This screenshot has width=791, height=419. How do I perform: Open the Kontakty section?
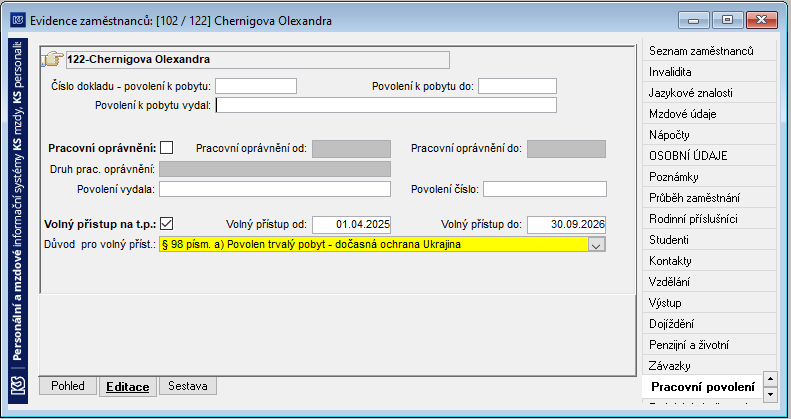[709, 261]
